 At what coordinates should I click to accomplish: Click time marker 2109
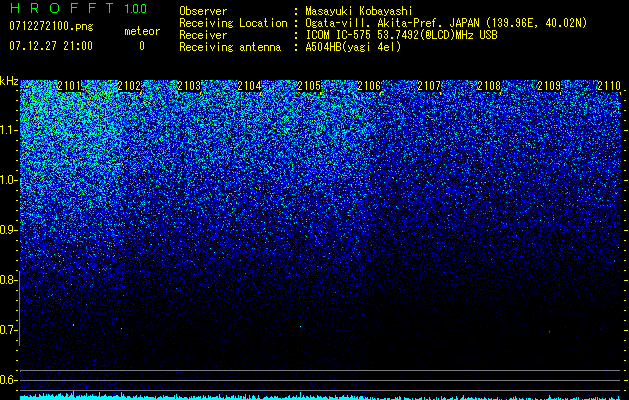pos(549,86)
